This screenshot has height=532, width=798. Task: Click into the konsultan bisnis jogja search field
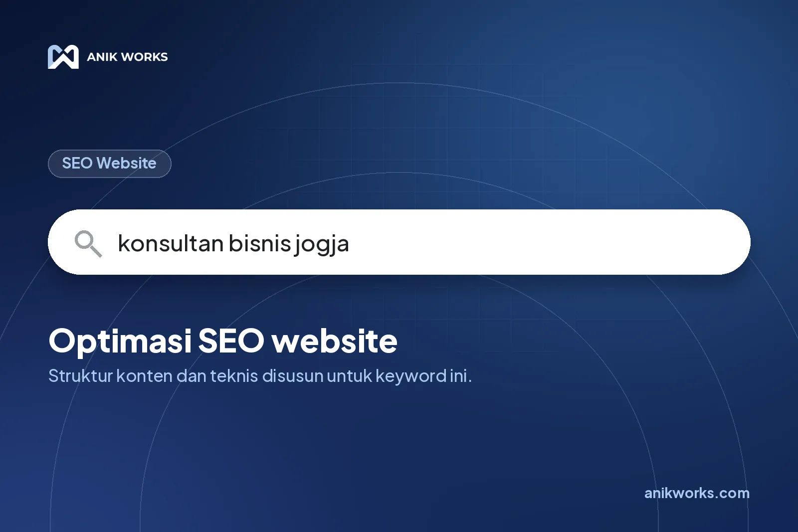[x=399, y=242]
